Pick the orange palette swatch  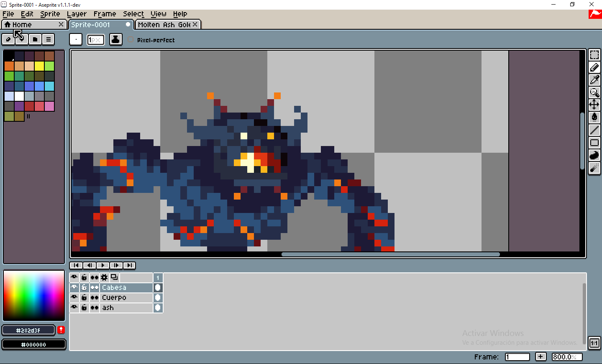9,66
